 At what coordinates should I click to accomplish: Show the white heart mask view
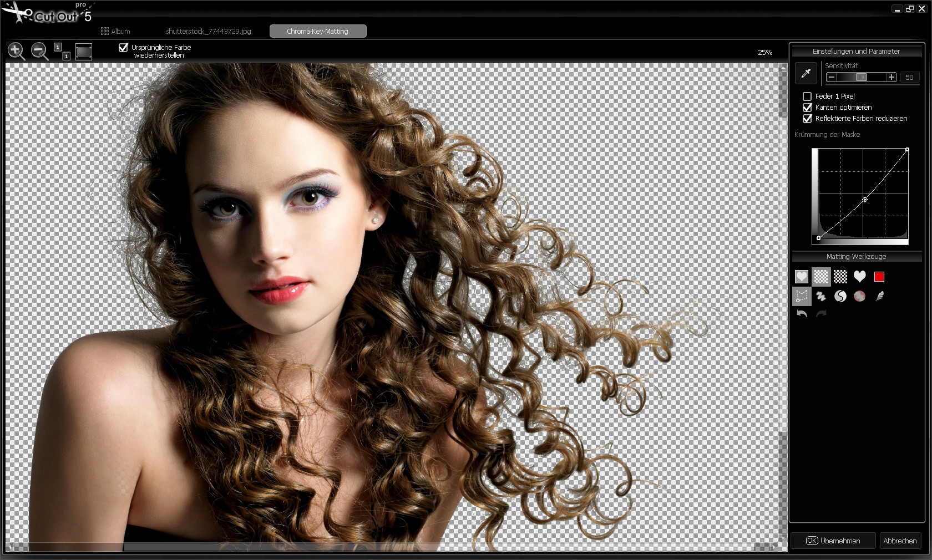click(860, 276)
